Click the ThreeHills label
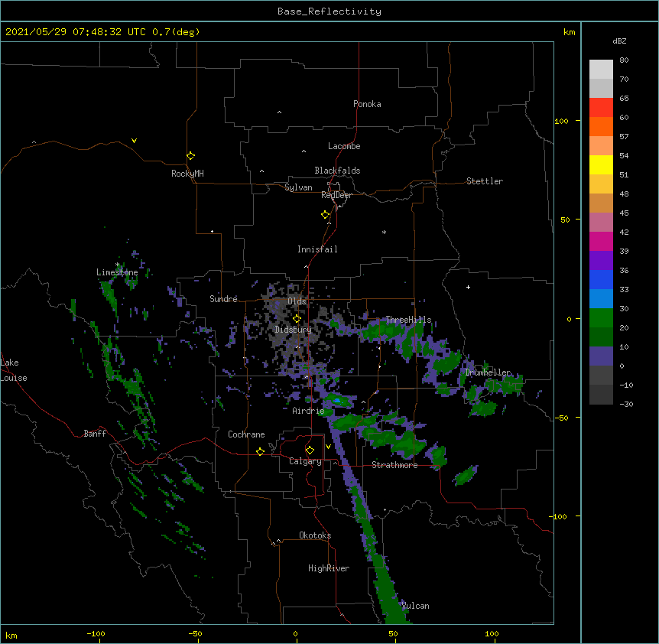This screenshot has height=644, width=659. (x=408, y=320)
